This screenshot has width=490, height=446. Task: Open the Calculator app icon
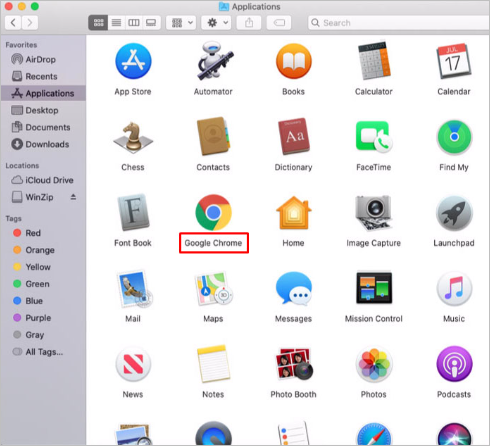(x=374, y=60)
